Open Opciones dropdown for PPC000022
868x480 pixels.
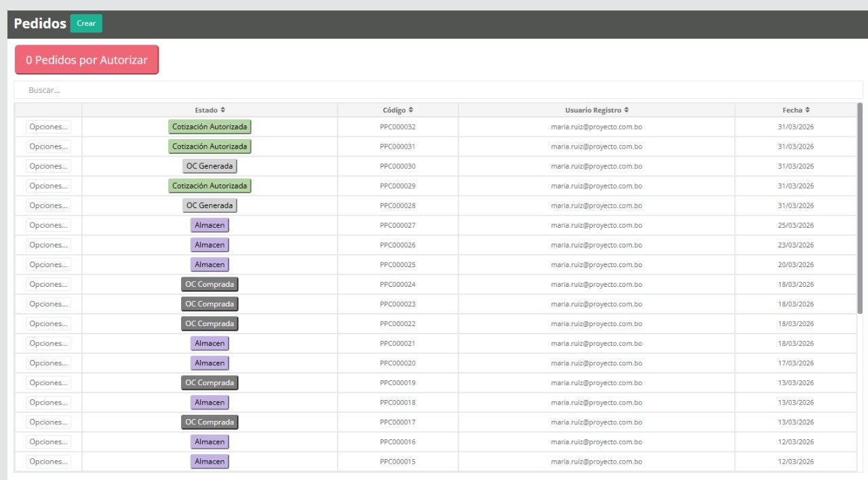click(x=48, y=323)
